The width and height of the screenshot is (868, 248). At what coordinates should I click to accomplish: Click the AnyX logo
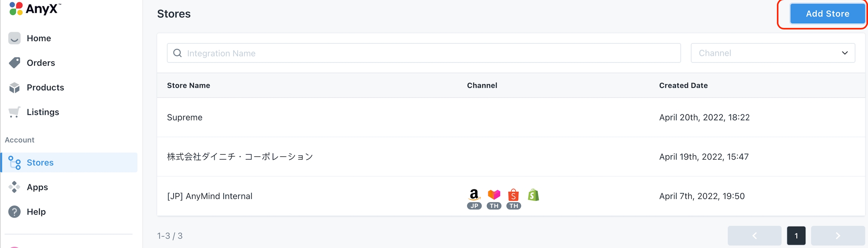pos(35,8)
